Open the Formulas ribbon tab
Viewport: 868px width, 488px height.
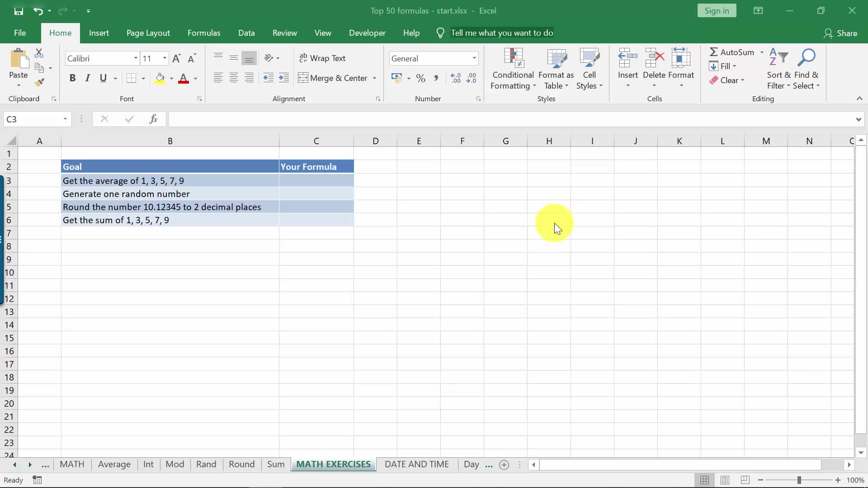(x=204, y=33)
